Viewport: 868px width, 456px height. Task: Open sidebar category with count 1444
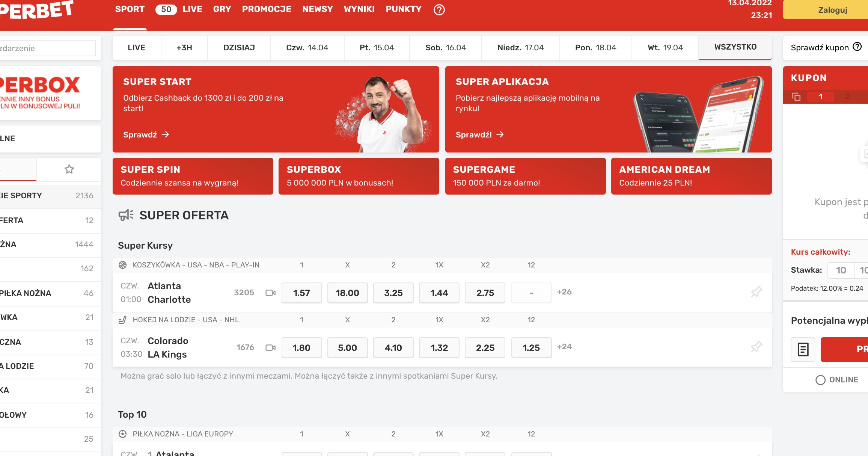(x=51, y=245)
